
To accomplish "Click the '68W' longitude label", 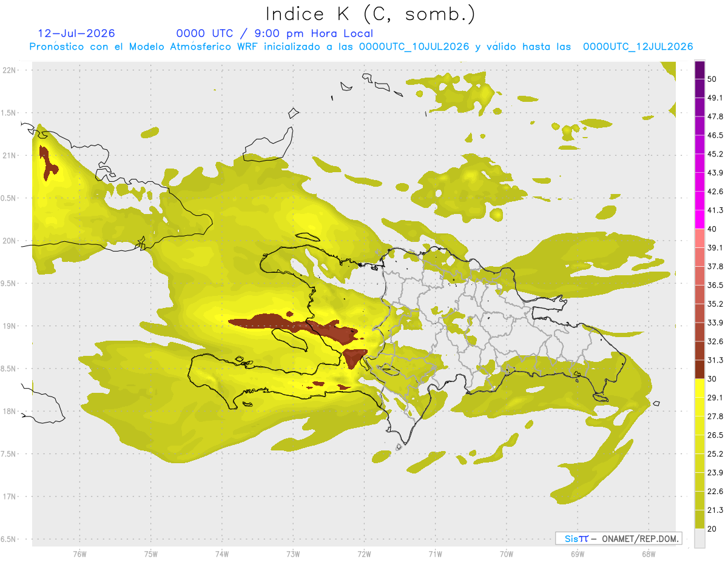I will tap(648, 554).
